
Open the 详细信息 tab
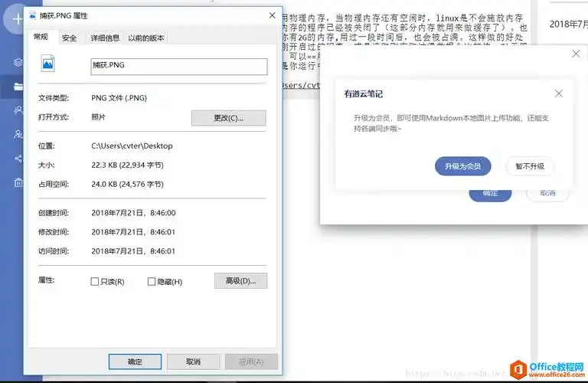pyautogui.click(x=105, y=38)
